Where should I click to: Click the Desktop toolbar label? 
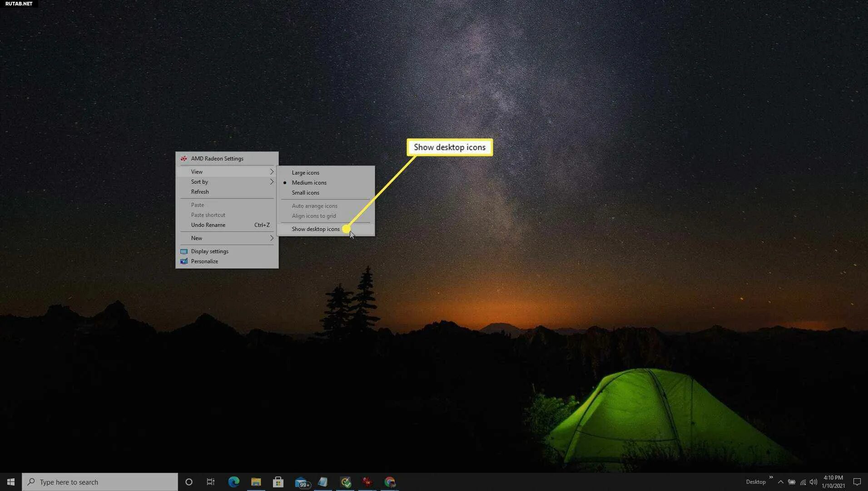[x=756, y=482]
